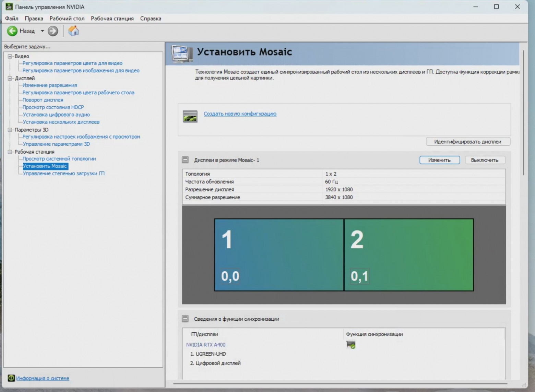This screenshot has height=392, width=535.
Task: Open Установка нескольких дисплеев
Action: tap(61, 122)
